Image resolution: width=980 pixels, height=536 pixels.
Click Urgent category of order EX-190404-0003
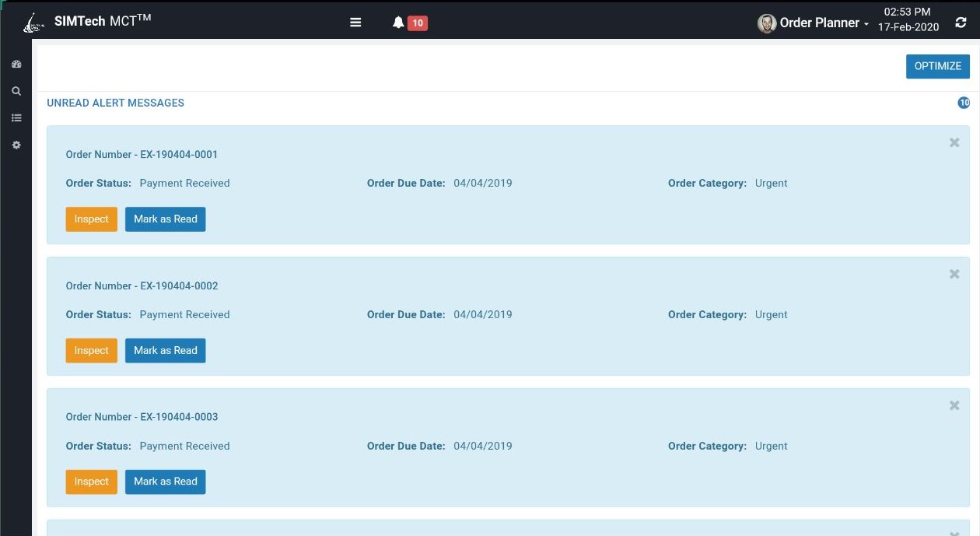click(x=772, y=447)
